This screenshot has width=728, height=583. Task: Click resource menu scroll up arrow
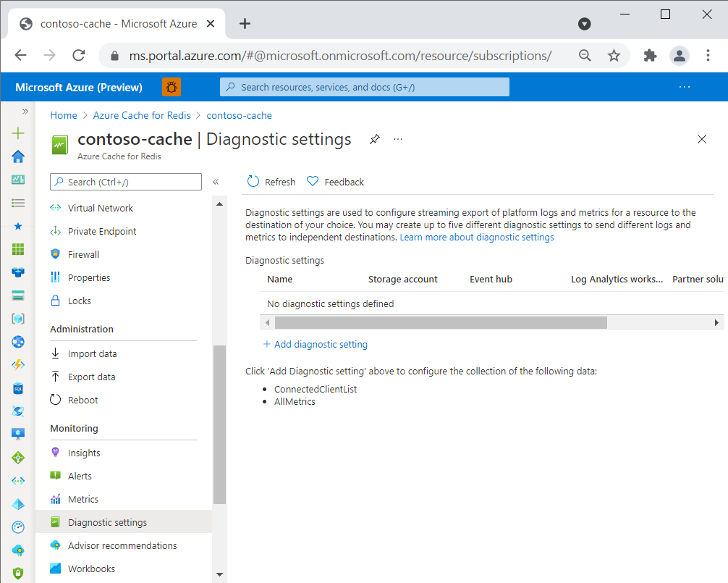(219, 204)
